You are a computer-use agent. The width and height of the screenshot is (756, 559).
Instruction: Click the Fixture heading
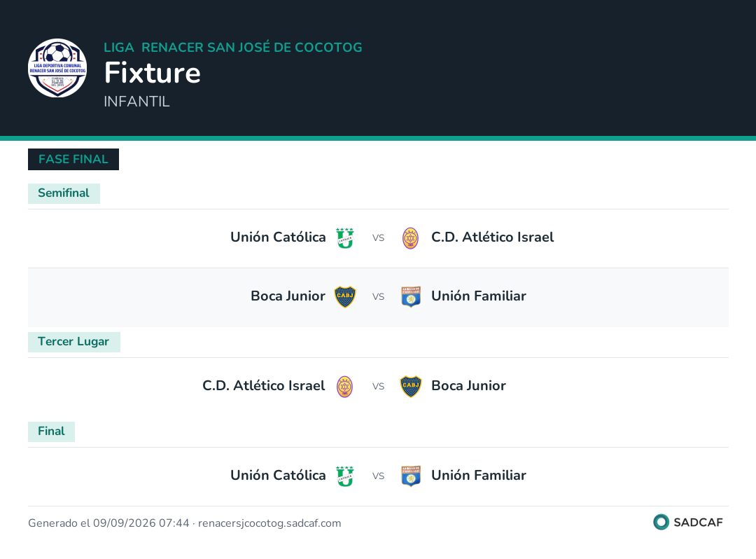(x=153, y=73)
